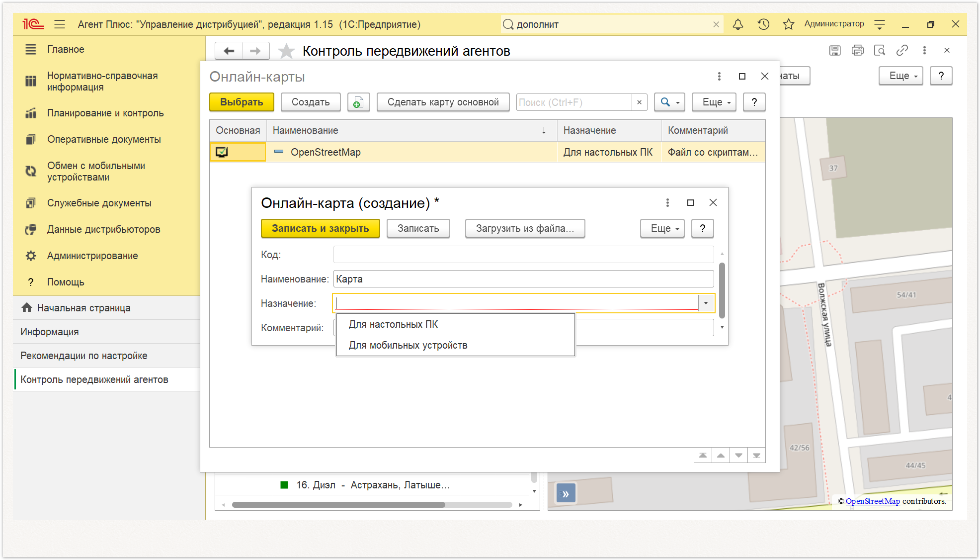Open the Администрирование section
The height and width of the screenshot is (560, 980).
click(x=92, y=256)
